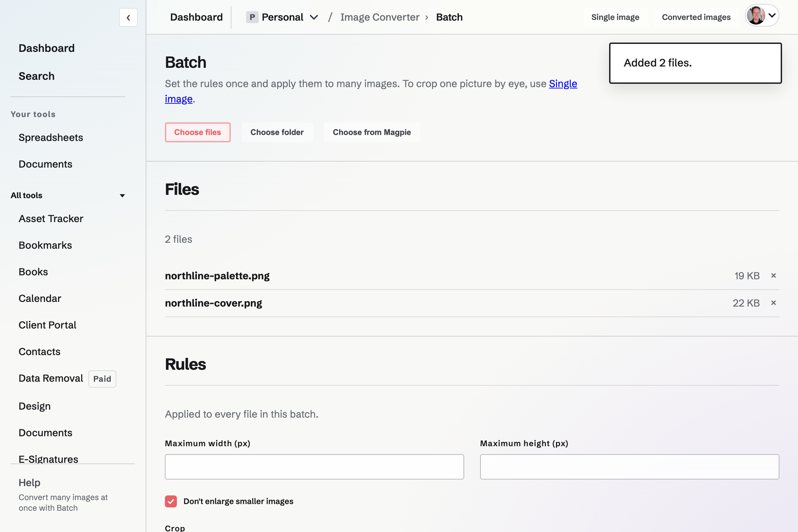Click the Added 2 files notification

pos(695,63)
